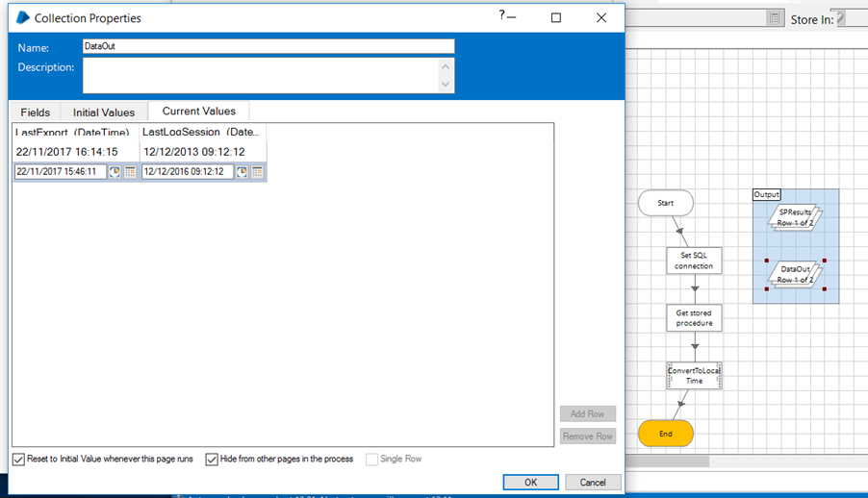Image resolution: width=868 pixels, height=498 pixels.
Task: Click the diagram horizontal scrollbar thumb
Action: tap(668, 461)
